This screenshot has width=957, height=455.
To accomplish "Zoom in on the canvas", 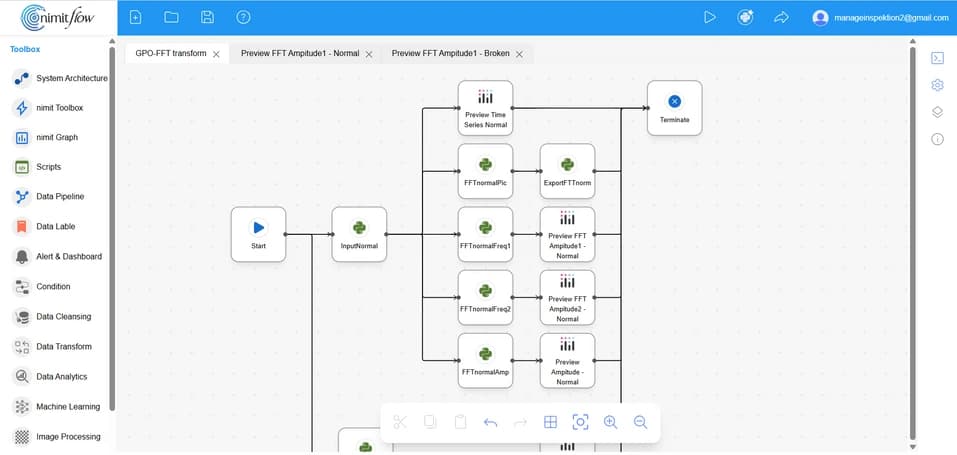I will (x=610, y=422).
